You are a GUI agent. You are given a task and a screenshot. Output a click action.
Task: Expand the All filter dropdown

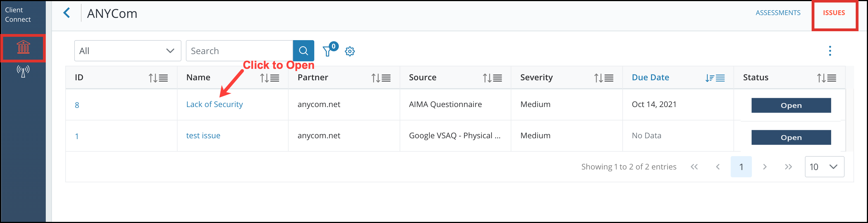coord(128,51)
